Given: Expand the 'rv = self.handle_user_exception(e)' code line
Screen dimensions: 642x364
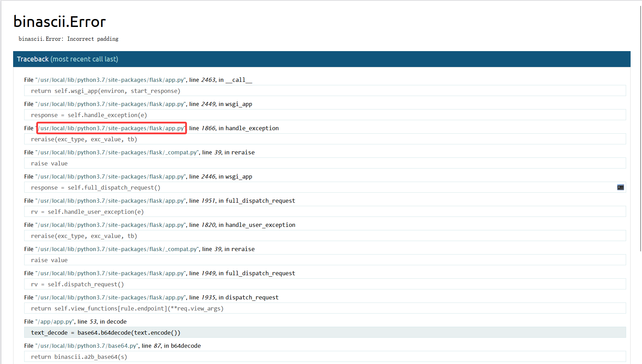Looking at the screenshot, I should click(x=87, y=212).
